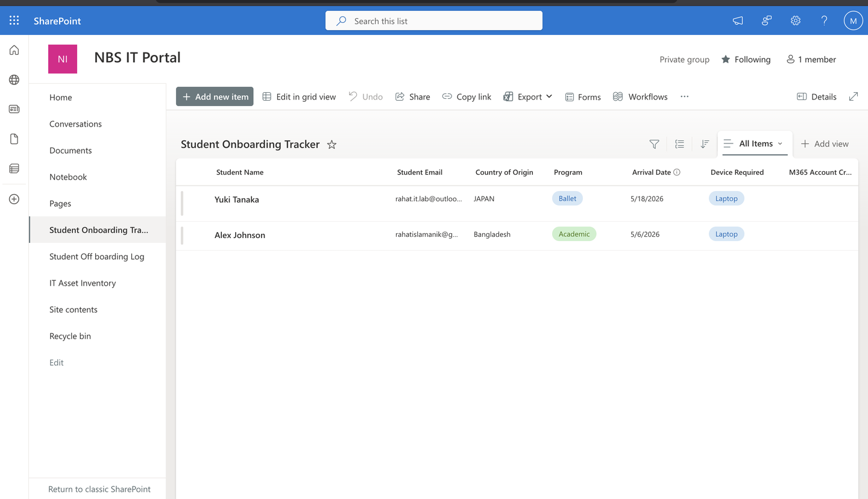Open the Alex Johnson item

click(x=240, y=235)
